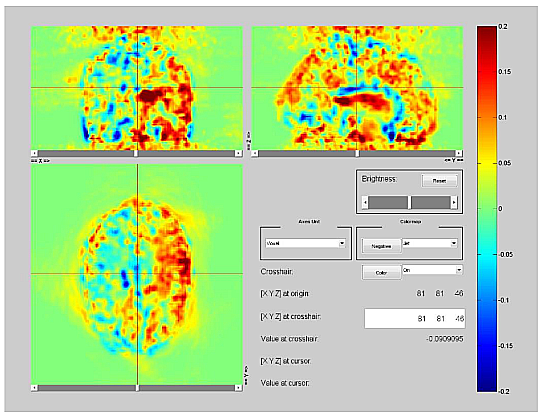544x419 pixels.
Task: Click left arrow of coronal view scrollbar
Action: 34,153
